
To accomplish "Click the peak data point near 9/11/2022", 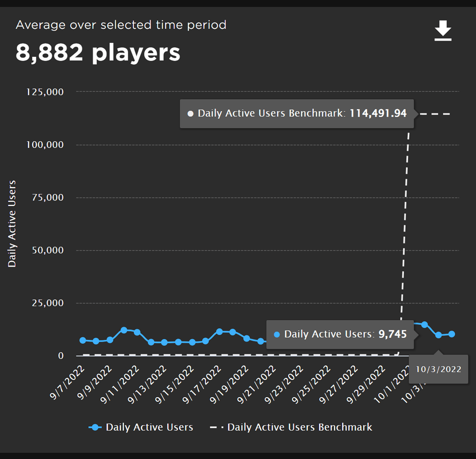I will pos(124,330).
